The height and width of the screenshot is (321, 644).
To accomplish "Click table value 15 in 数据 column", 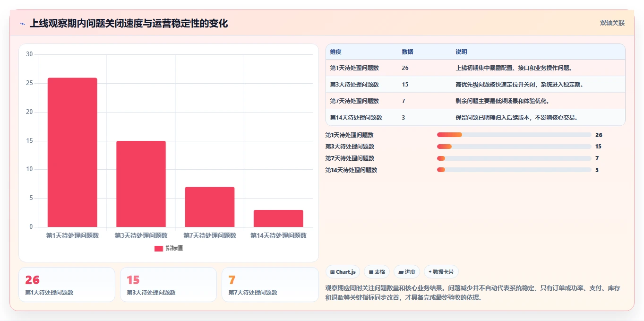I will click(x=405, y=85).
